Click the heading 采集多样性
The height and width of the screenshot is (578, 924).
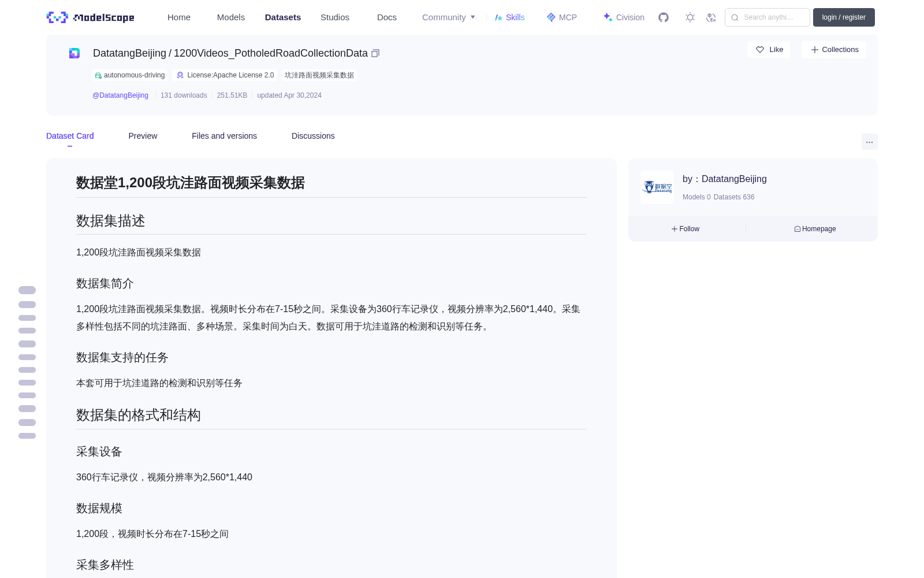point(105,565)
